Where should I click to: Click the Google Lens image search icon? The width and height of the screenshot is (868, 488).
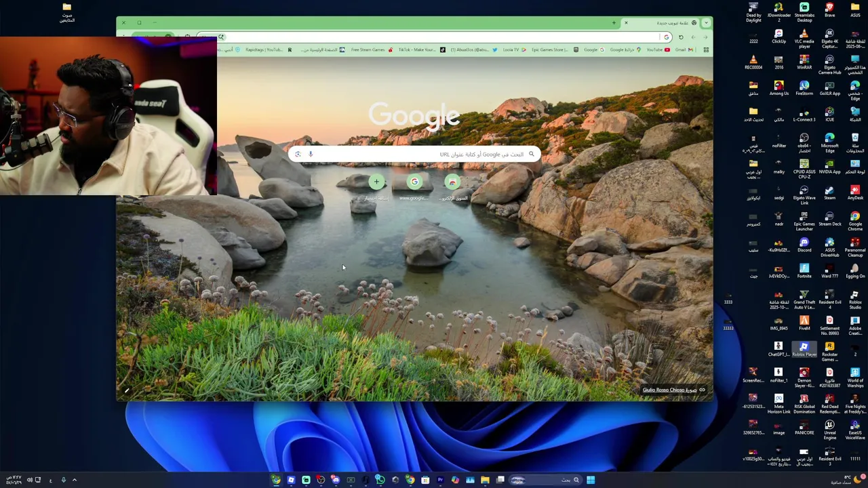click(298, 154)
